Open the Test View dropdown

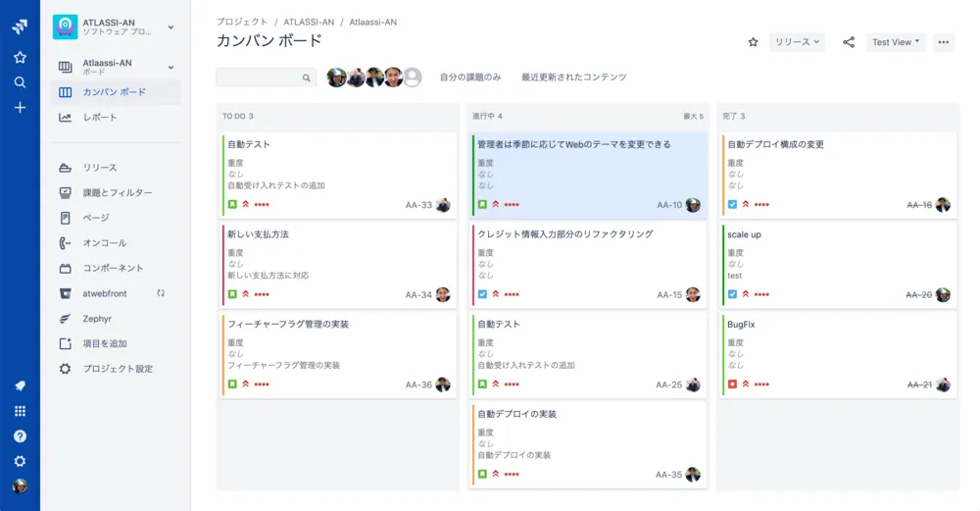pyautogui.click(x=896, y=42)
